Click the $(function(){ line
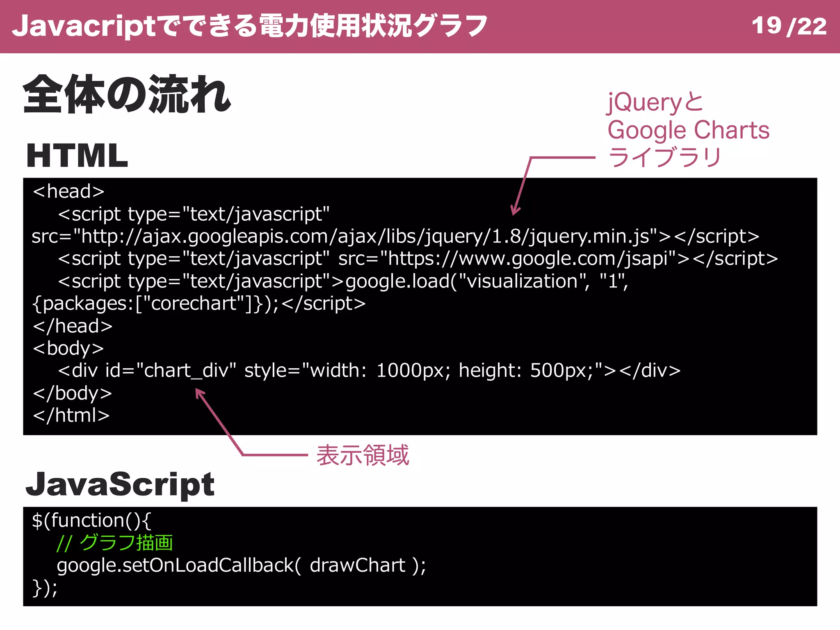 [92, 520]
